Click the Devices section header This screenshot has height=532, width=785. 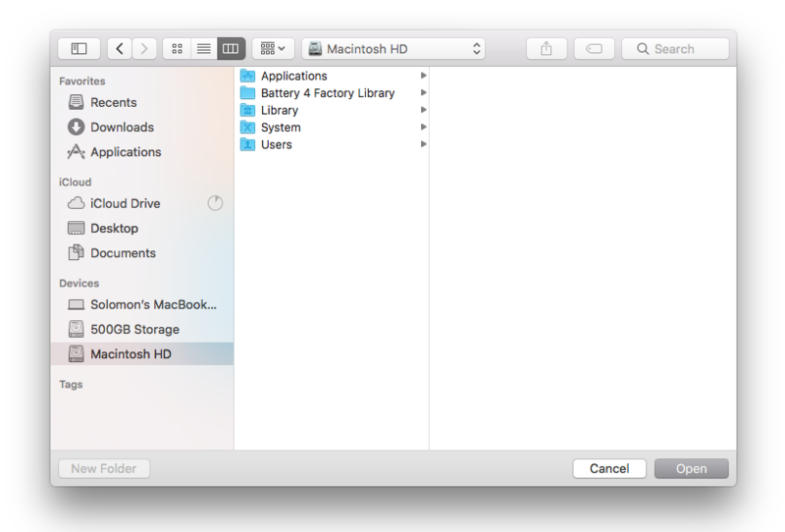coord(79,283)
